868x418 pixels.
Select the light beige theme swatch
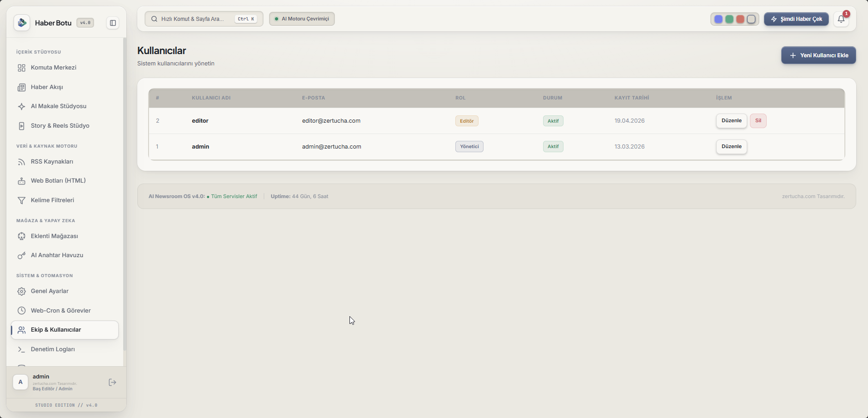pos(751,19)
